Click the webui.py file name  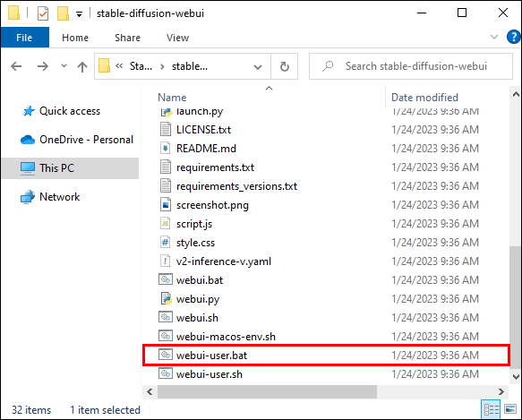click(198, 299)
